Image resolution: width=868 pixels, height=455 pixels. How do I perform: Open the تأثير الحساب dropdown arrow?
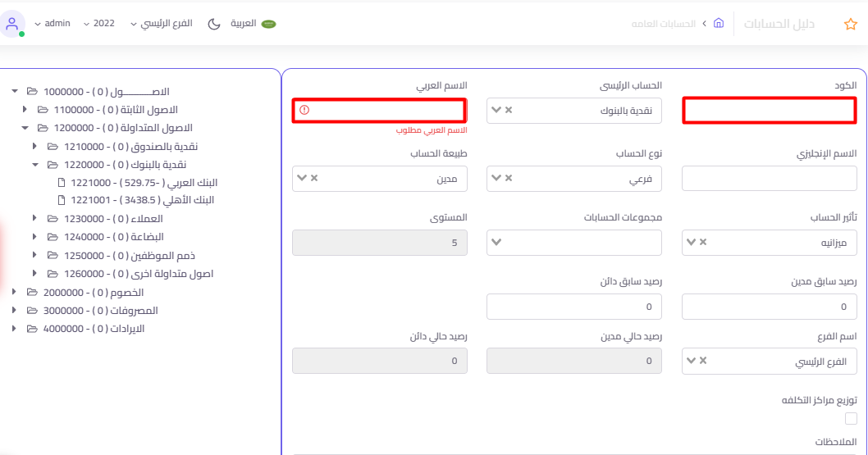(691, 242)
